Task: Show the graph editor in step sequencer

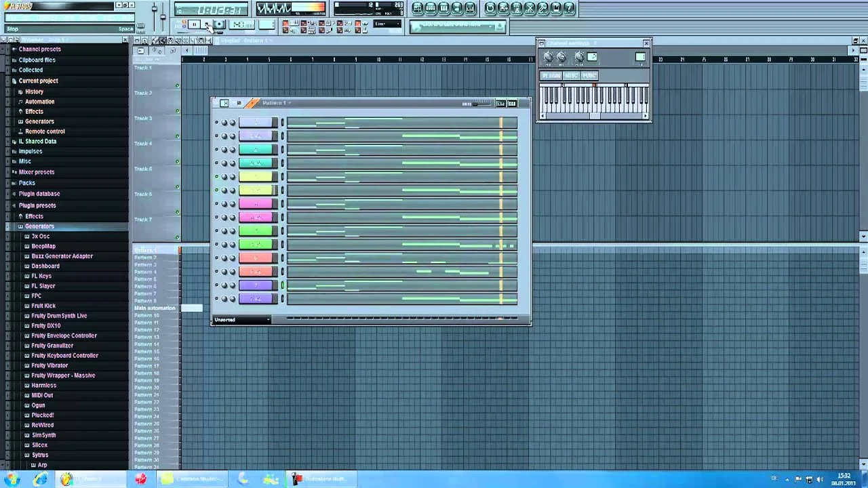Action: coord(500,103)
